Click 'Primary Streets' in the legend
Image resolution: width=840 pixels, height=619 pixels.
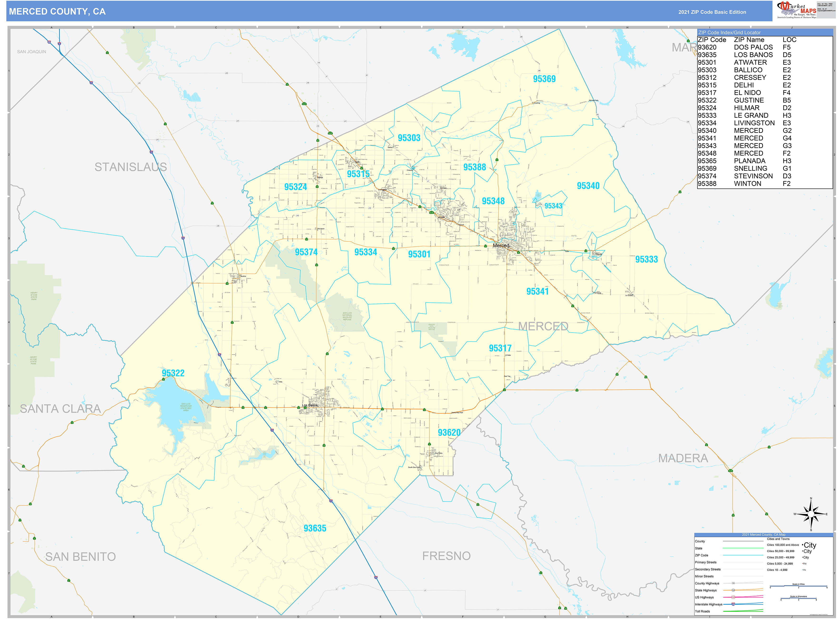706,562
